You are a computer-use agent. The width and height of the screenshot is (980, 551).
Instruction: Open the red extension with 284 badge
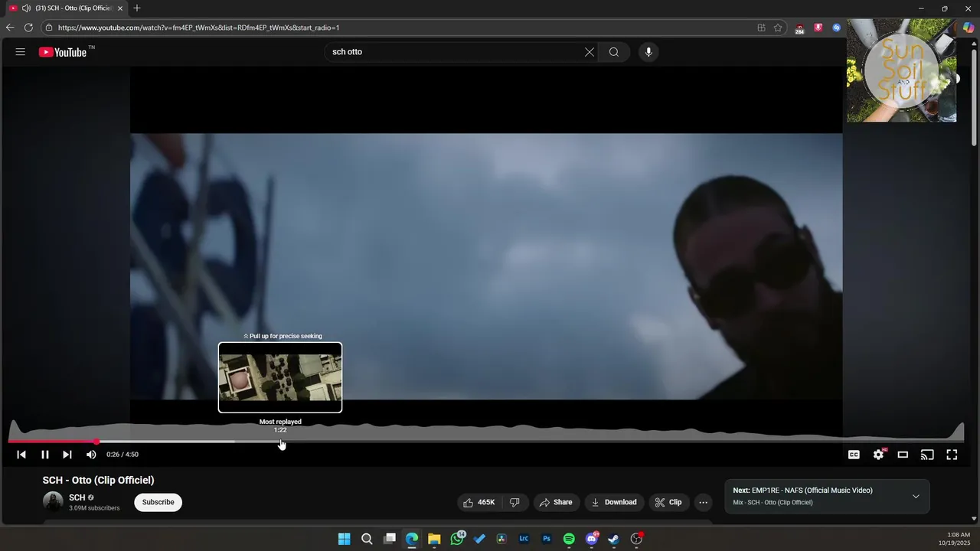coord(799,28)
